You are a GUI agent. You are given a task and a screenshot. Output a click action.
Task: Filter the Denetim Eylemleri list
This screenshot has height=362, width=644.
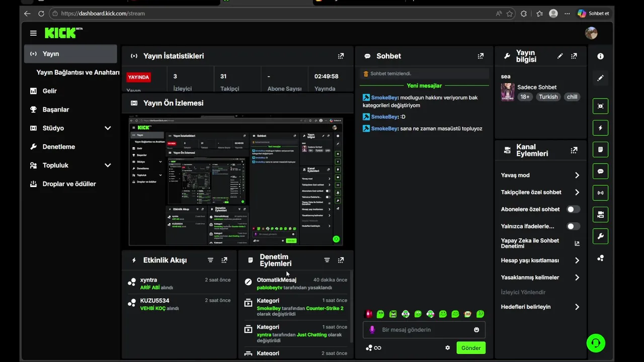tap(327, 260)
